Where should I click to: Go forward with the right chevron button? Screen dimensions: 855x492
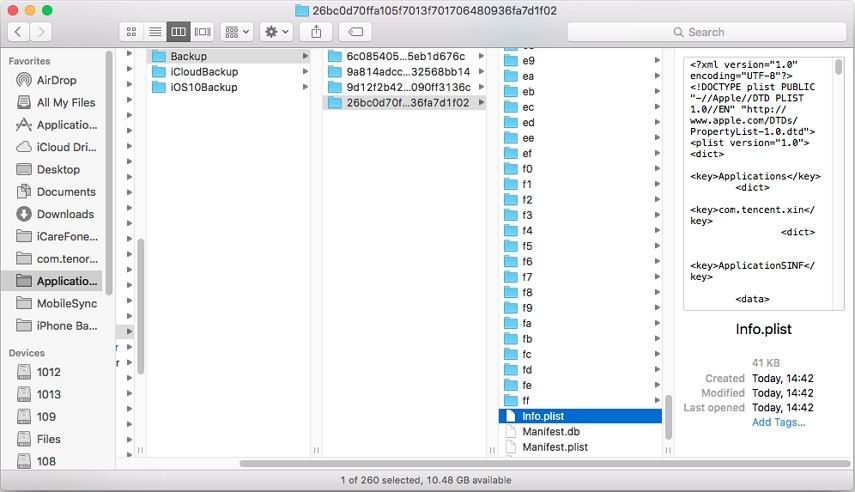click(41, 32)
